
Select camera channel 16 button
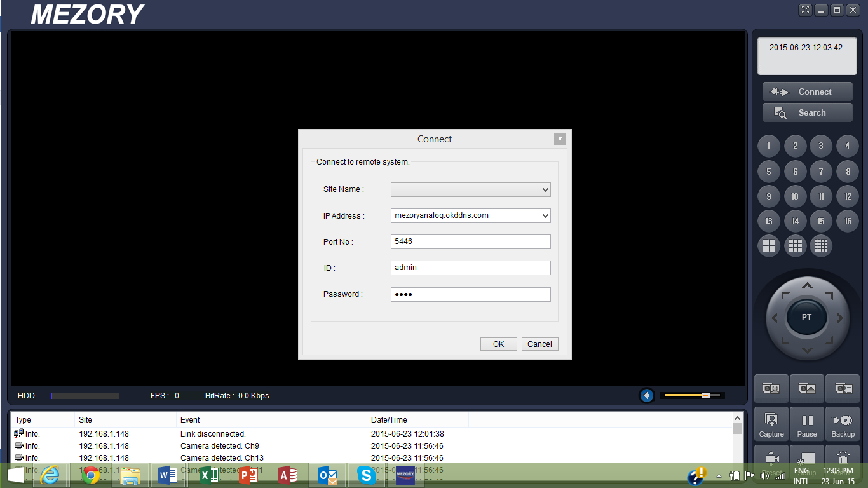coord(848,221)
